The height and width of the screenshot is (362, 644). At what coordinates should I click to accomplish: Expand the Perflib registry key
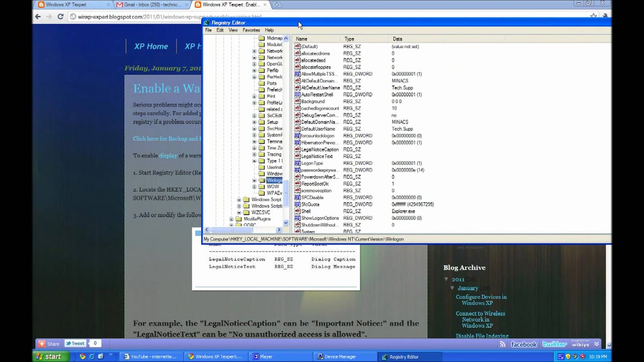pyautogui.click(x=254, y=70)
